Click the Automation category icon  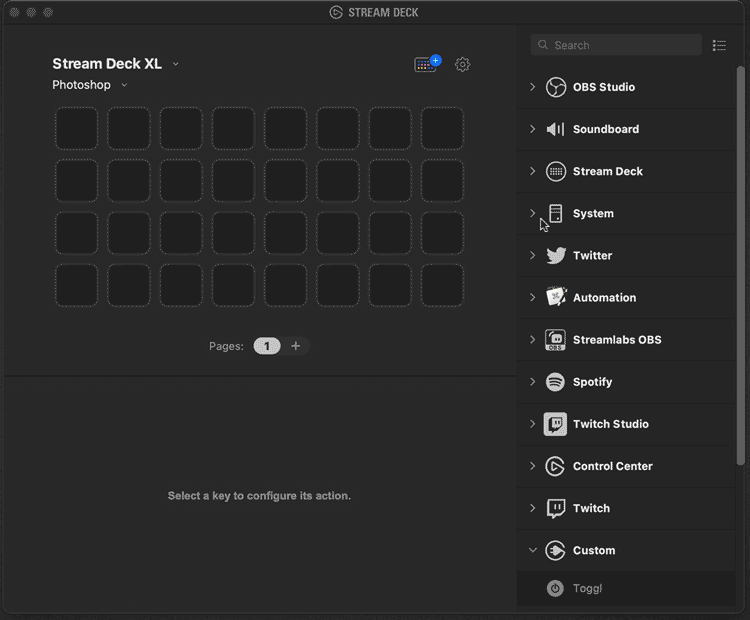point(555,297)
